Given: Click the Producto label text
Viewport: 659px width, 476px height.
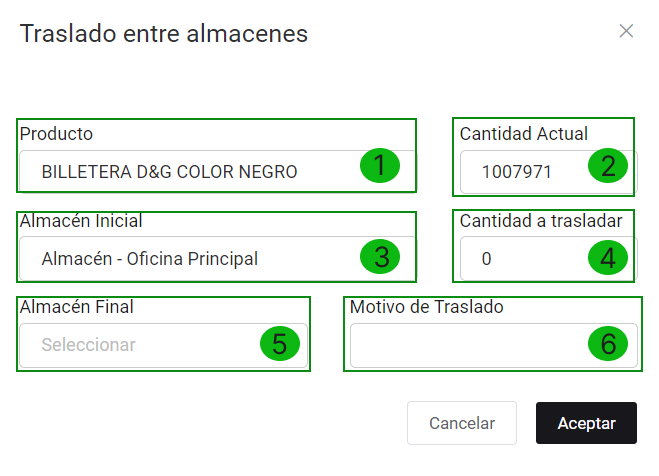Looking at the screenshot, I should pyautogui.click(x=56, y=133).
